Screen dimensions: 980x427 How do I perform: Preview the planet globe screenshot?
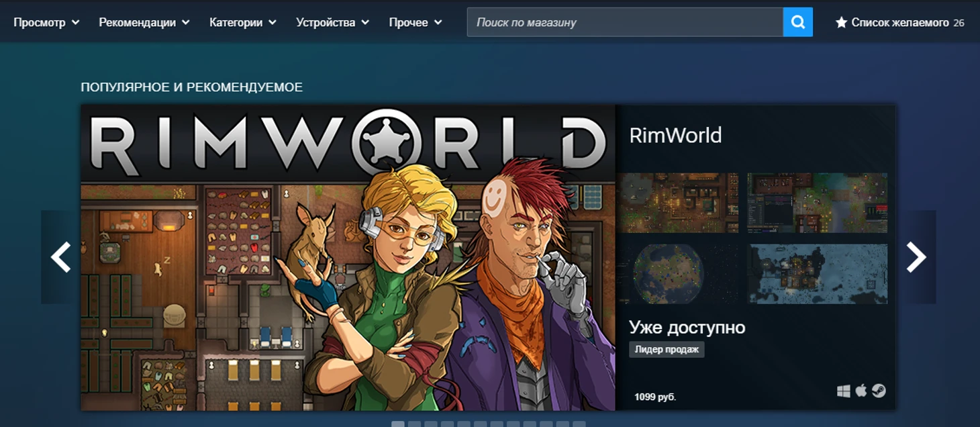[677, 274]
